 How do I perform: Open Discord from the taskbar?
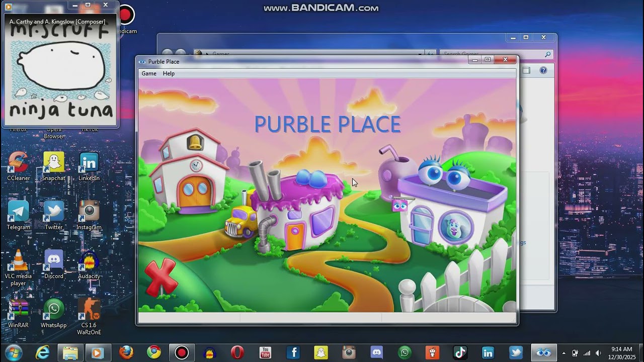tap(376, 353)
